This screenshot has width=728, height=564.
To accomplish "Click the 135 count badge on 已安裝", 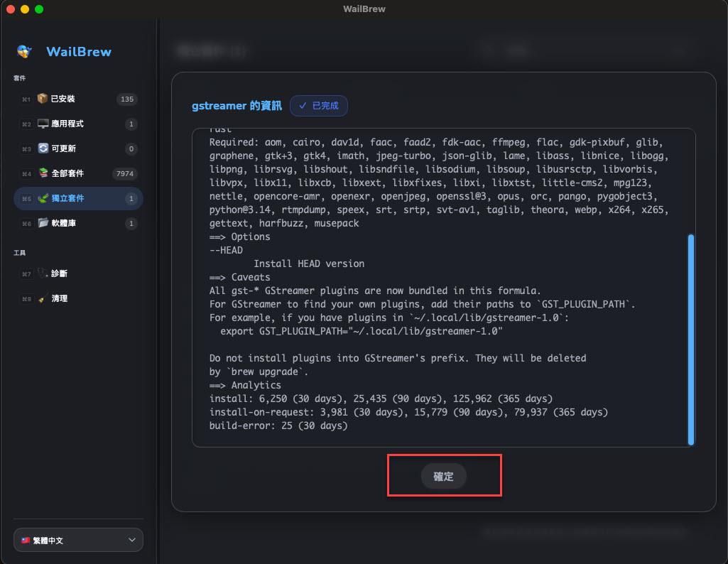I will pos(127,99).
